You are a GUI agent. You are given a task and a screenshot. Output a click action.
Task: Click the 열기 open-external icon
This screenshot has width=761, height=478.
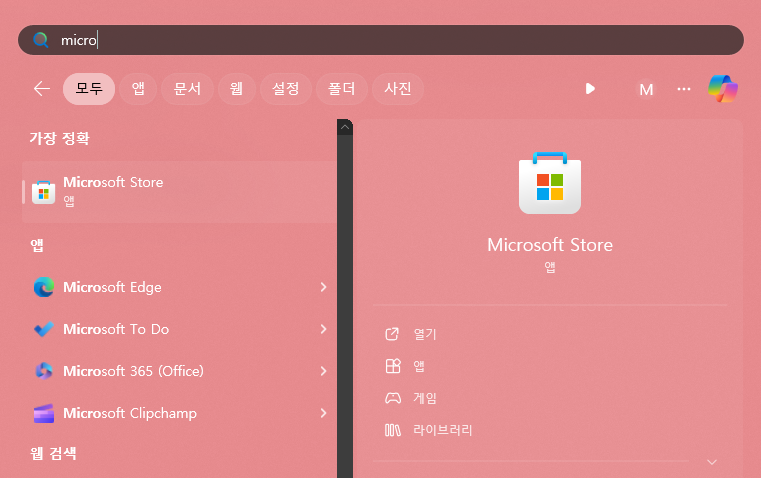point(392,334)
